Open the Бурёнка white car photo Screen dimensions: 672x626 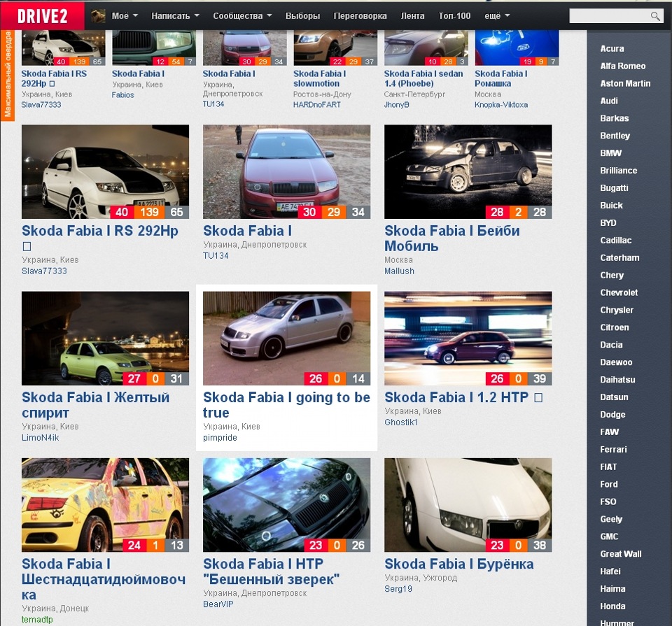(x=468, y=505)
